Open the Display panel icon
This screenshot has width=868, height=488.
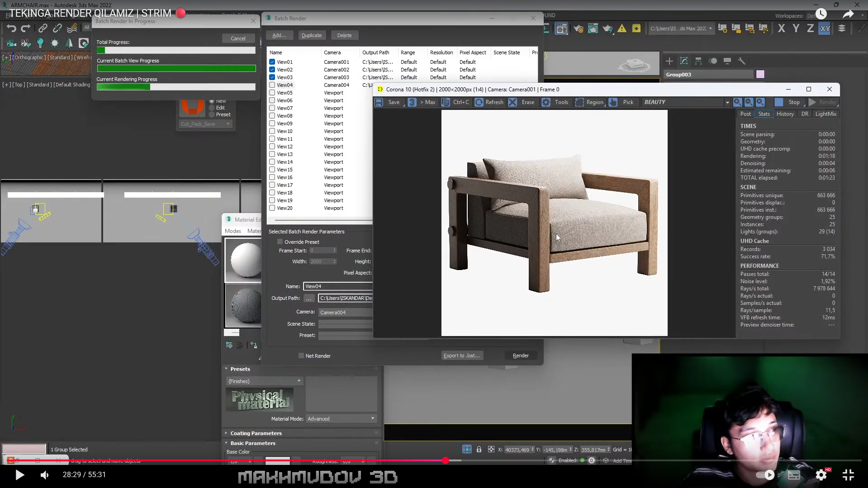point(727,61)
